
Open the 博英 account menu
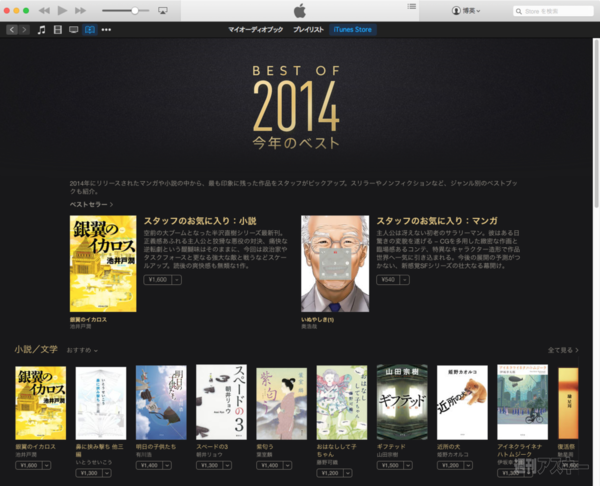pyautogui.click(x=466, y=11)
